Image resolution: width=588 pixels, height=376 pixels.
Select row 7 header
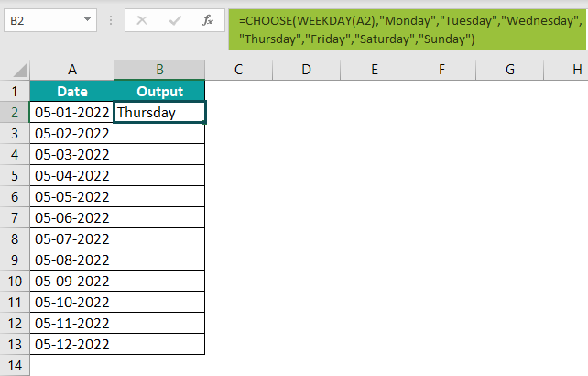pyautogui.click(x=15, y=217)
